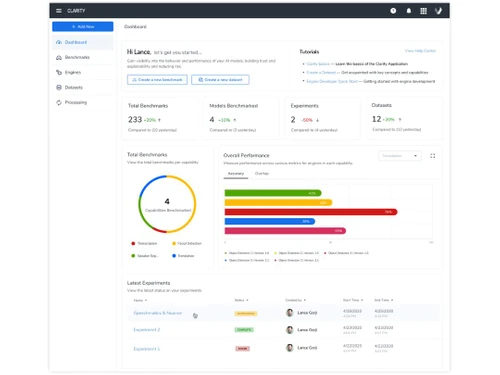This screenshot has width=500, height=375.
Task: Click the green Complete badge for Experiment 2
Action: (244, 330)
